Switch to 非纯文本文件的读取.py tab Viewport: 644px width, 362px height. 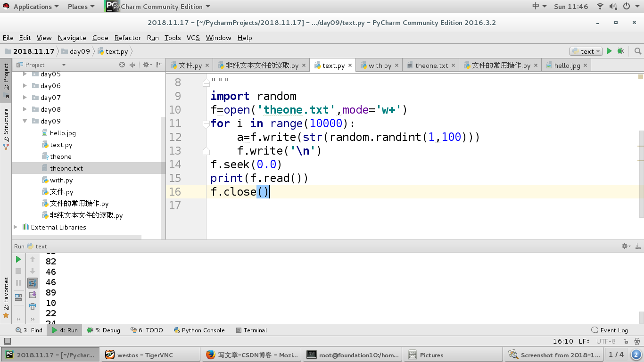coord(262,66)
